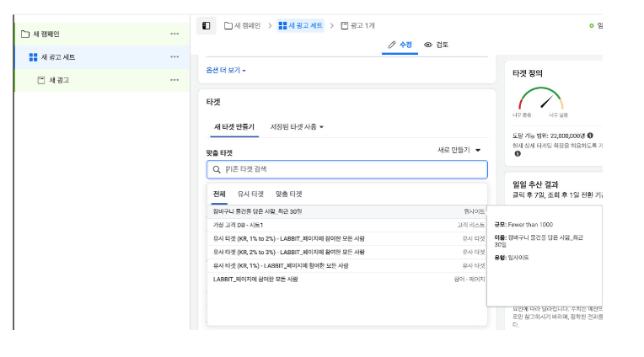The width and height of the screenshot is (644, 357).
Task: Open the 저장된 타겟 사용 dropdown
Action: [x=297, y=127]
